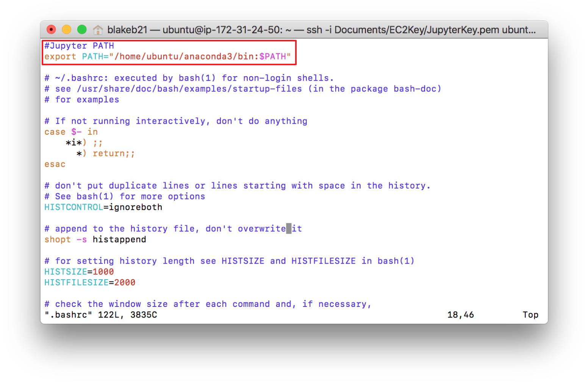Click the '# append to the history file' comment

[173, 229]
